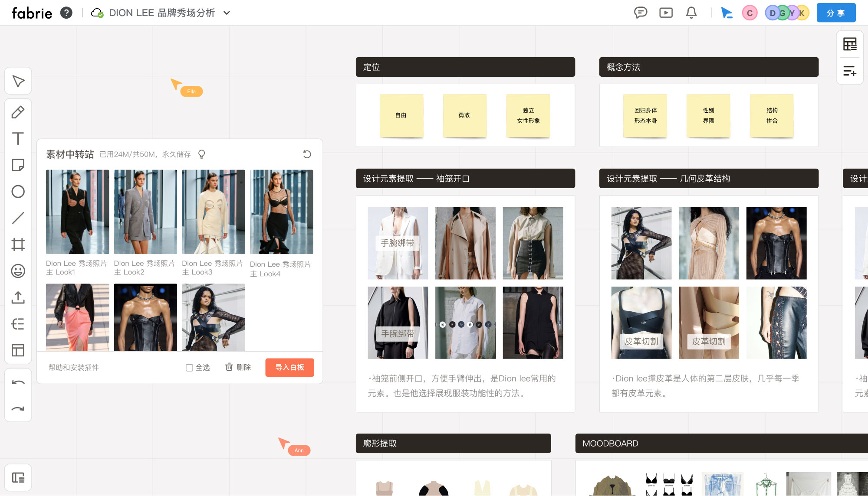Click the 导入白板 button

pyautogui.click(x=289, y=367)
